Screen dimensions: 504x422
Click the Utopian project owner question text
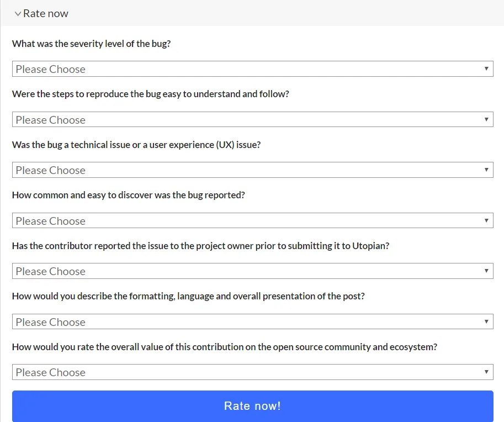tap(200, 246)
